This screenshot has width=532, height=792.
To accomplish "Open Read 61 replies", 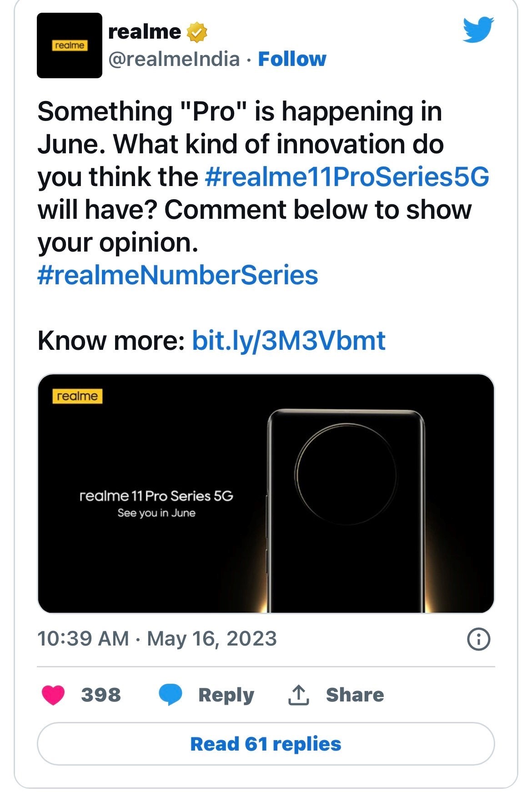I will [x=266, y=744].
